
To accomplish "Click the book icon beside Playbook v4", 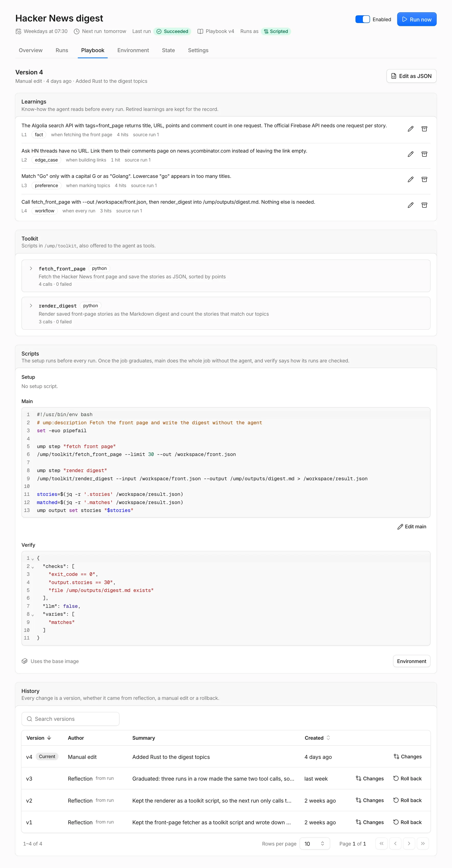I will coord(200,31).
